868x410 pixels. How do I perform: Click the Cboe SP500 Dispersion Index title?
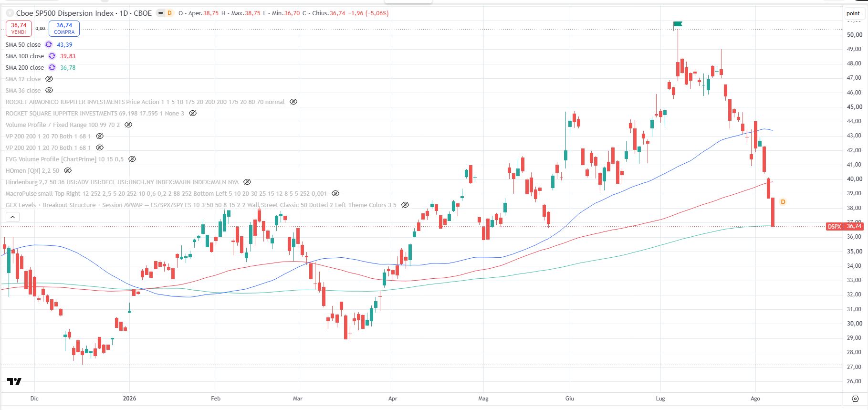click(x=84, y=13)
